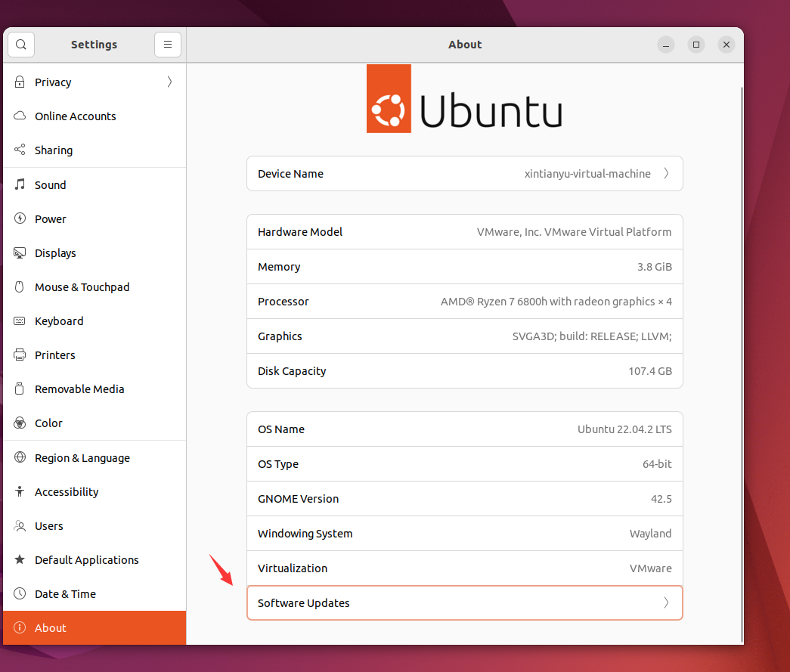Click the Removable Media icon
This screenshot has height=672, width=790.
[20, 389]
